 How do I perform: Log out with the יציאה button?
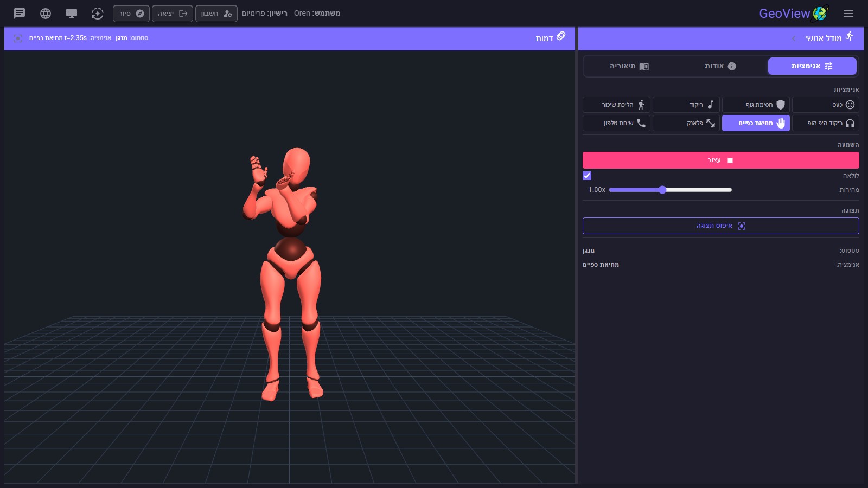coord(173,14)
